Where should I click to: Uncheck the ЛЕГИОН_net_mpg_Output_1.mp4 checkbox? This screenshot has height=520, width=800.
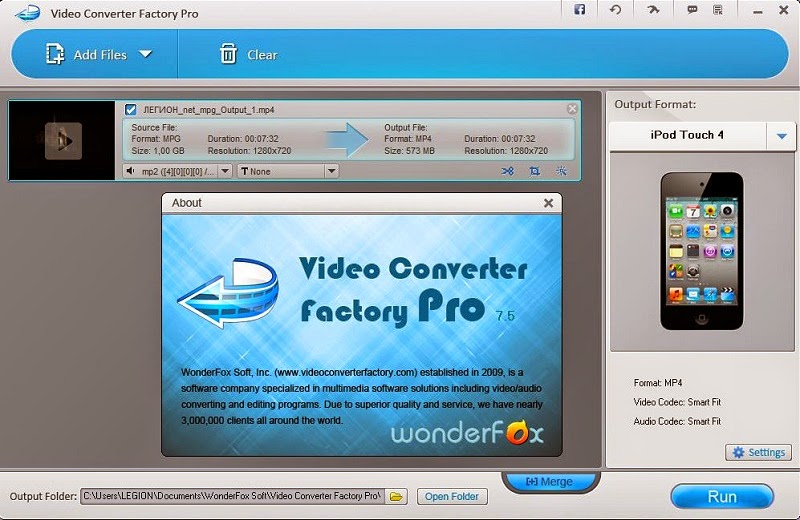131,110
